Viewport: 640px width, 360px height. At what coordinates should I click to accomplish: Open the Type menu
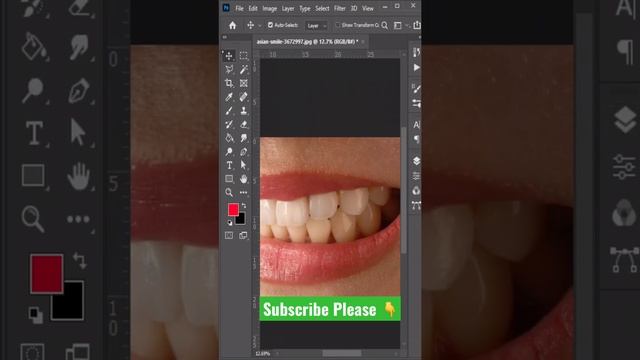click(304, 8)
